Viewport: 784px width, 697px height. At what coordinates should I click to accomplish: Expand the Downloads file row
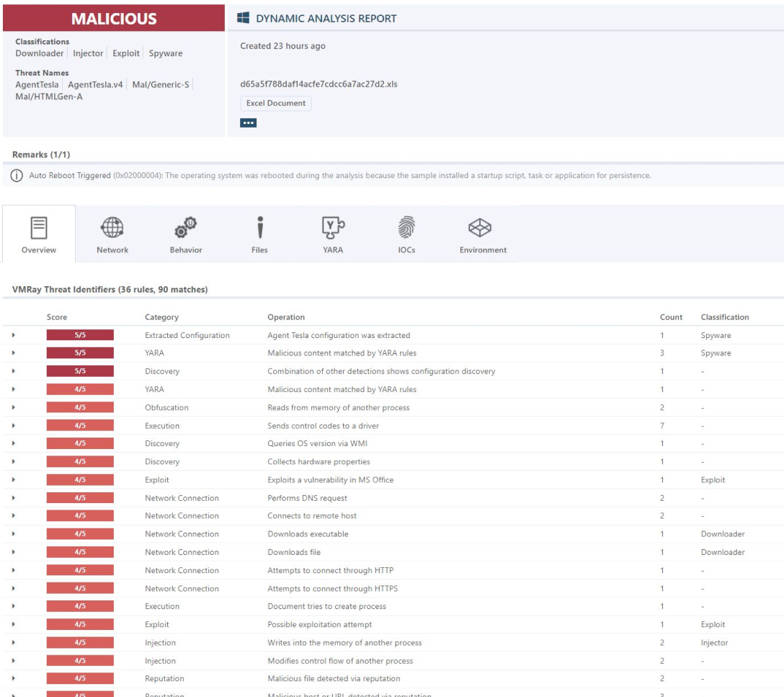(x=14, y=552)
